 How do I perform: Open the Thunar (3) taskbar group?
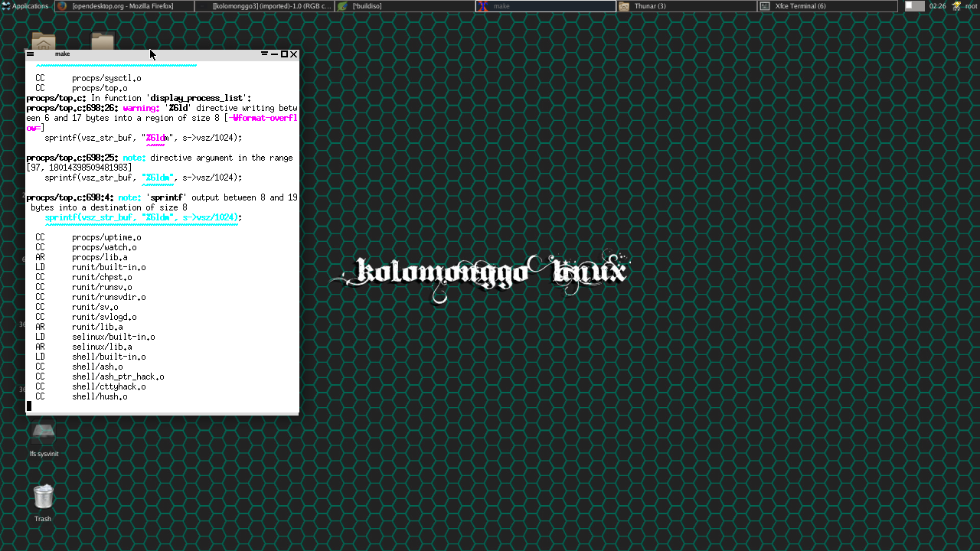(686, 6)
